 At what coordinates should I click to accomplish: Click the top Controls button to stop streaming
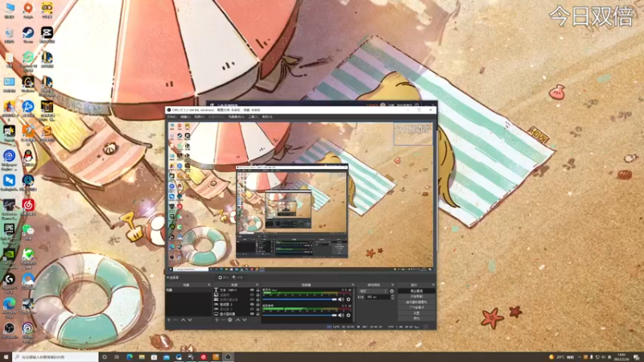click(416, 291)
